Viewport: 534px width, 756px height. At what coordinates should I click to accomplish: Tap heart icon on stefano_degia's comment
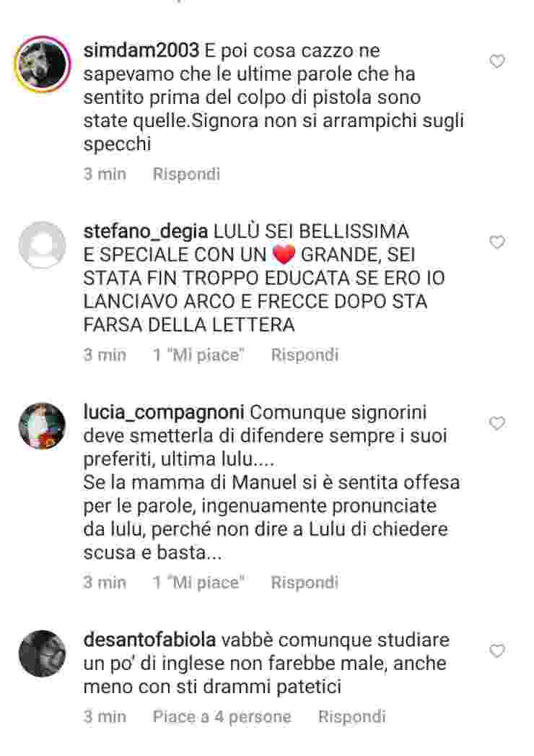pyautogui.click(x=497, y=242)
